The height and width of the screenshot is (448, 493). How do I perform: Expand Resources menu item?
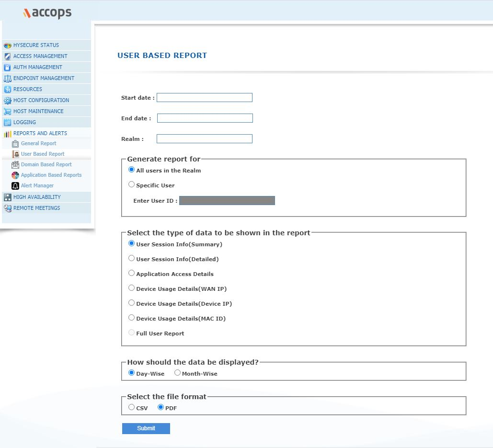pyautogui.click(x=46, y=89)
